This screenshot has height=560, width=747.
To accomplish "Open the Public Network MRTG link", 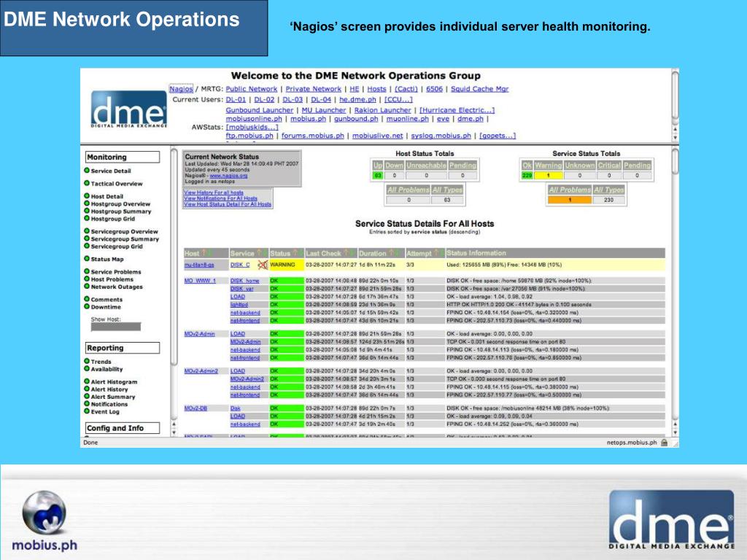I will point(252,89).
